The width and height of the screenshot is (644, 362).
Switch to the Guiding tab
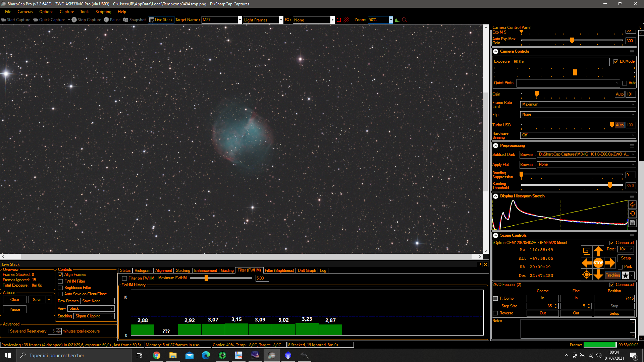227,270
